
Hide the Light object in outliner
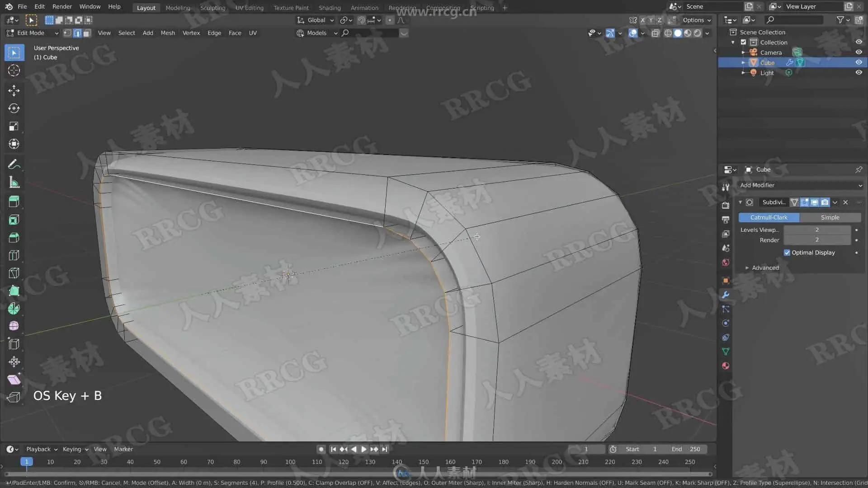click(x=859, y=73)
